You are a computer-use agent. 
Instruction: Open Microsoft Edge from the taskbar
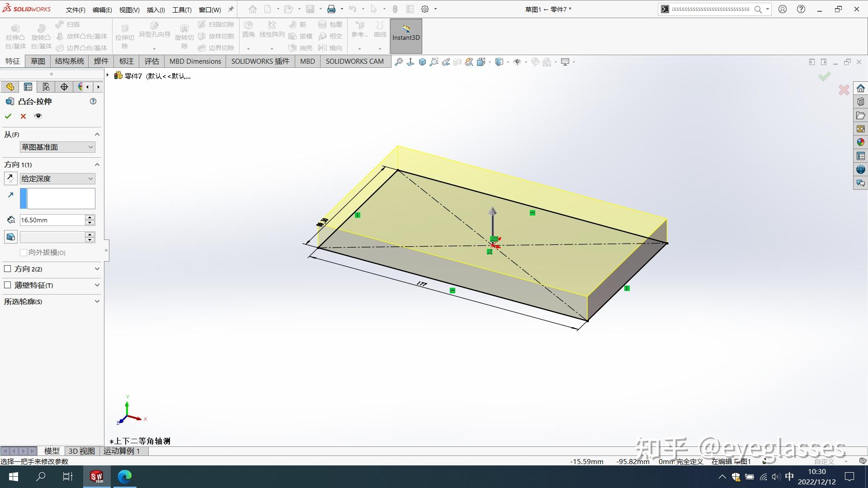coord(124,476)
